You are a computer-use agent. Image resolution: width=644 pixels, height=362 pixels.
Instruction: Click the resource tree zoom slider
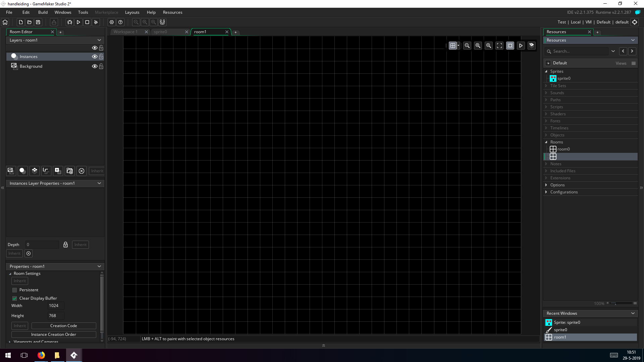coord(621,303)
